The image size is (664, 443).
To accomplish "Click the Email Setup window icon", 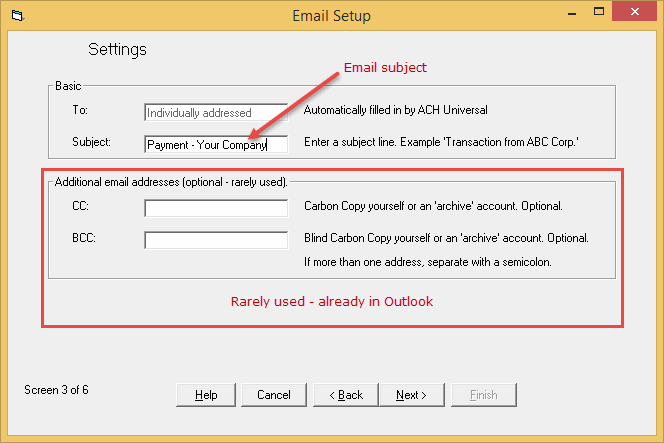I will pos(17,16).
